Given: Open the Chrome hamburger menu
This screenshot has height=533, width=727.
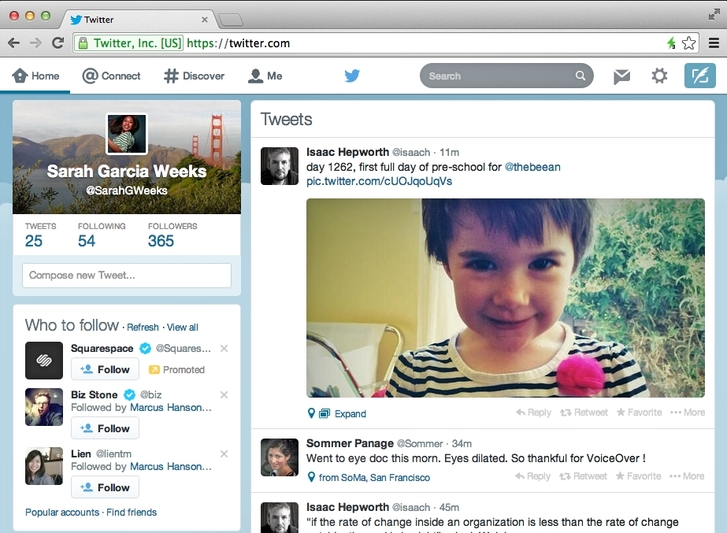Looking at the screenshot, I should coord(714,43).
